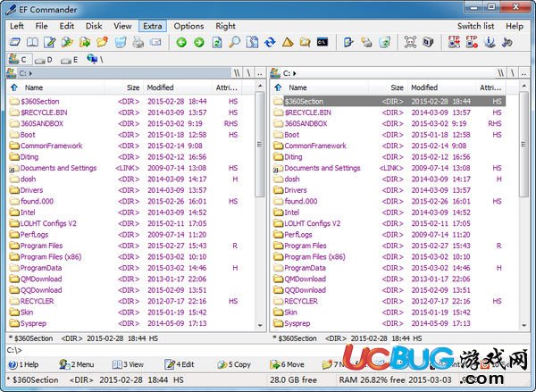Click right panel scrollbar up arrow

pyautogui.click(x=524, y=86)
